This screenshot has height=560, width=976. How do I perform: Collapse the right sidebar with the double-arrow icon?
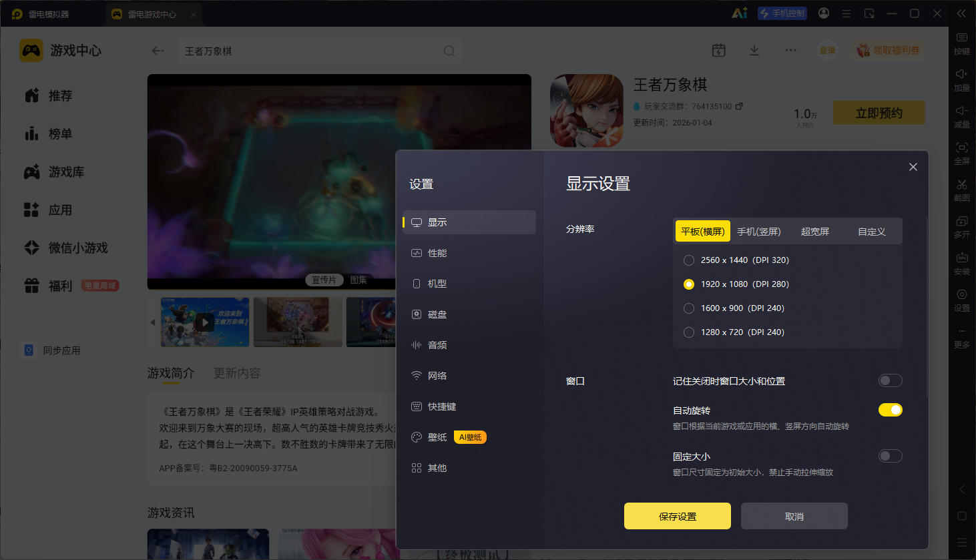[x=961, y=13]
